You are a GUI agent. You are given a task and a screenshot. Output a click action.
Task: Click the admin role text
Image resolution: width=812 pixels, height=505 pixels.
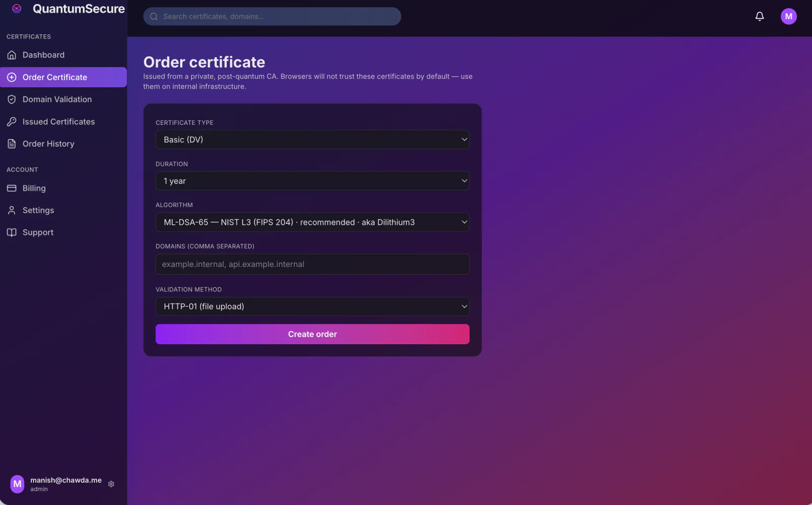pos(39,489)
